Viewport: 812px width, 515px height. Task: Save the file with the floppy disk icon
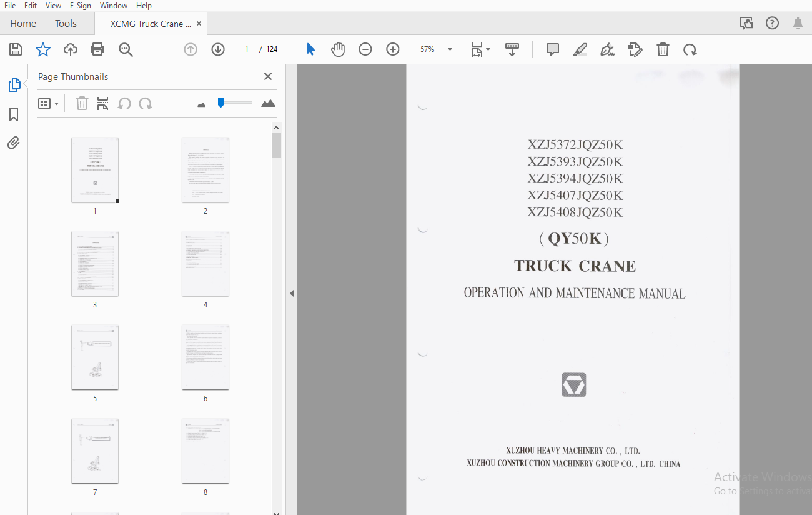[x=16, y=49]
